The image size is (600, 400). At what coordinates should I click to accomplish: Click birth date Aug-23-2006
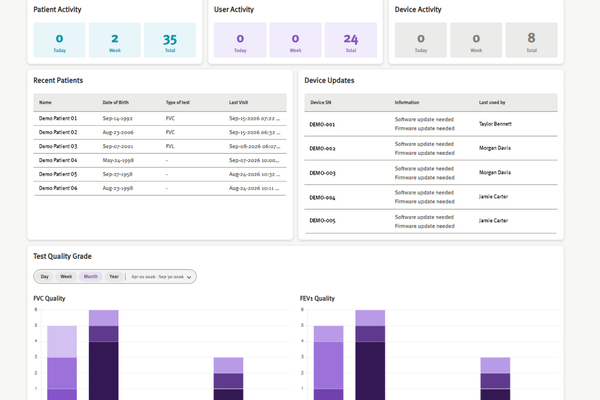[118, 132]
